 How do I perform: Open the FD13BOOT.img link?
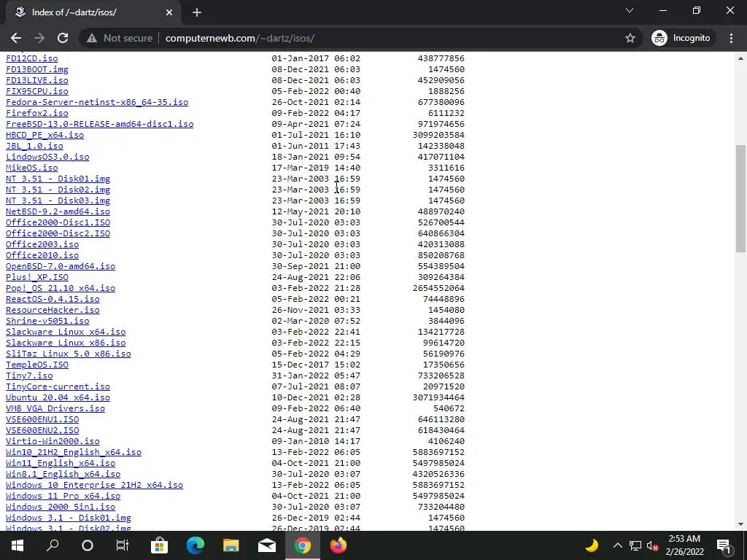(37, 69)
